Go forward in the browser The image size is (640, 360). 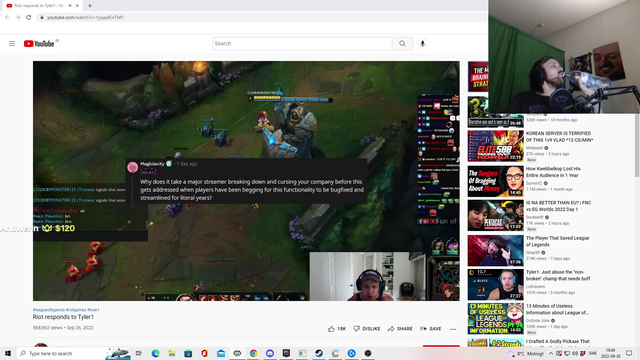tap(18, 17)
